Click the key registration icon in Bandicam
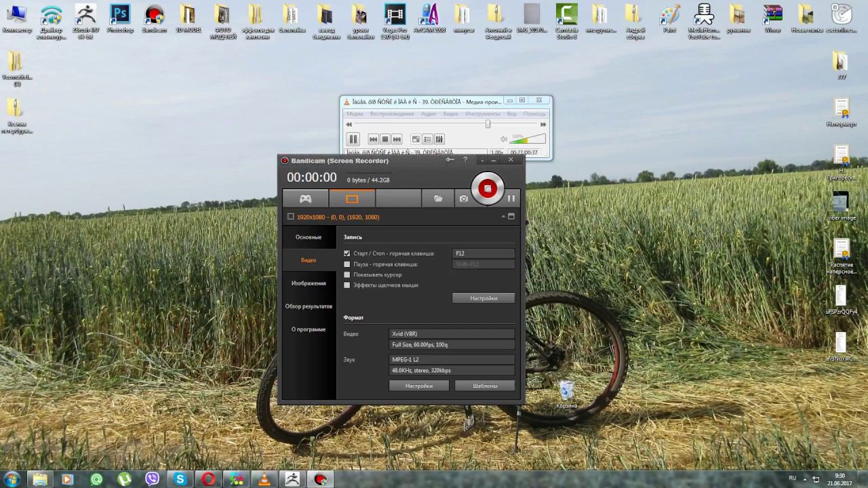The image size is (868, 488). click(x=450, y=160)
